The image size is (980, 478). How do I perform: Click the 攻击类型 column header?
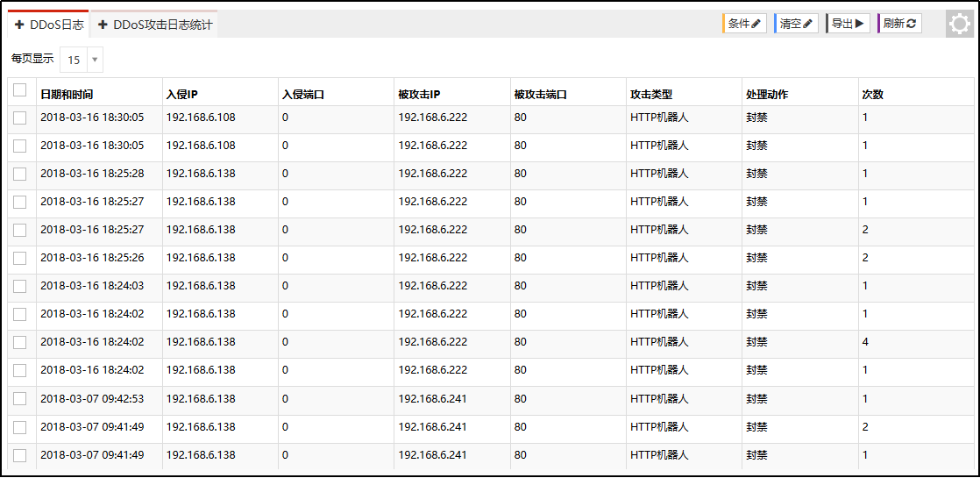tap(651, 95)
